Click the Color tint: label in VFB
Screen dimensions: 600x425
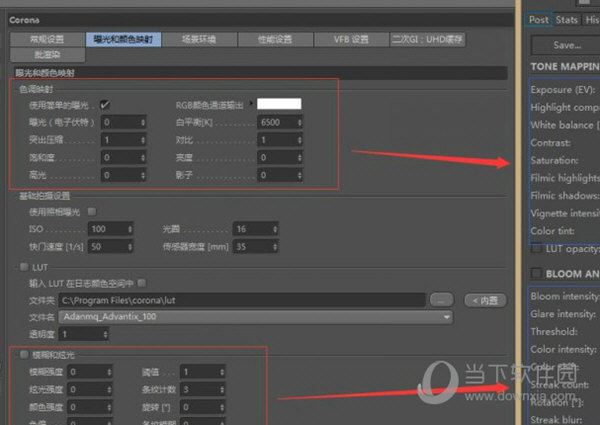552,231
